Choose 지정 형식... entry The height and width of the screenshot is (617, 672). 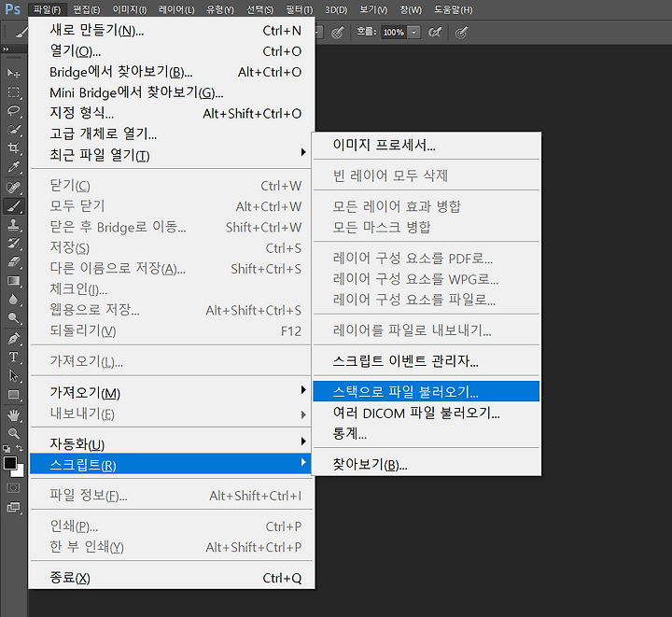pos(172,113)
